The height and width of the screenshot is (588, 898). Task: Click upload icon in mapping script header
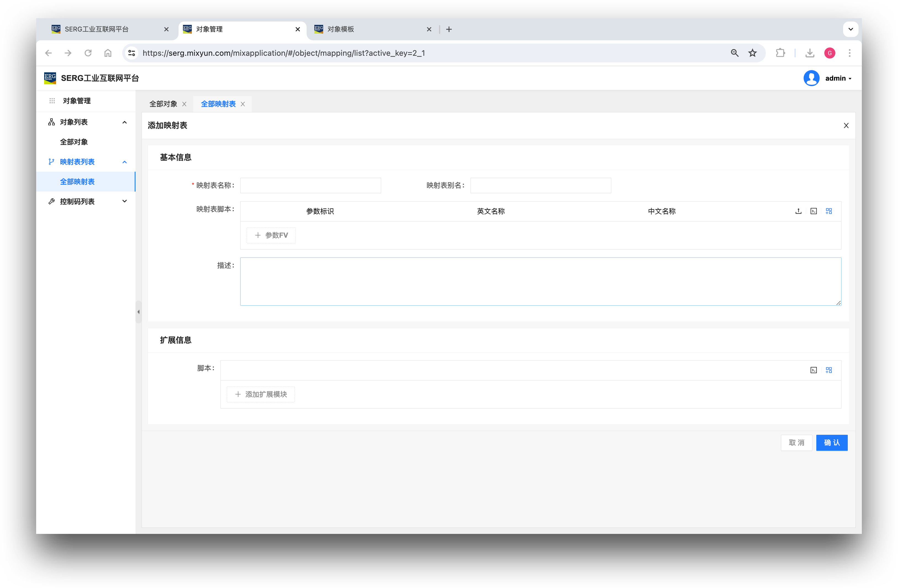point(798,211)
